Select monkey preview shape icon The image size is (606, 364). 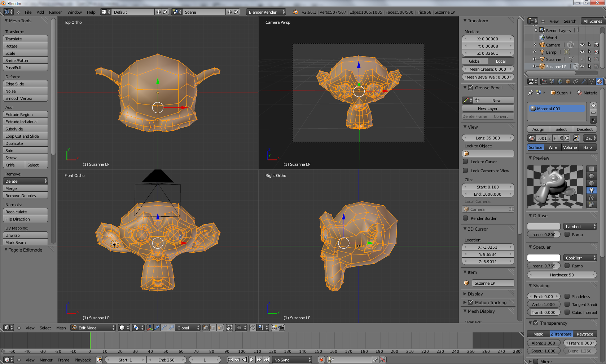pos(591,190)
